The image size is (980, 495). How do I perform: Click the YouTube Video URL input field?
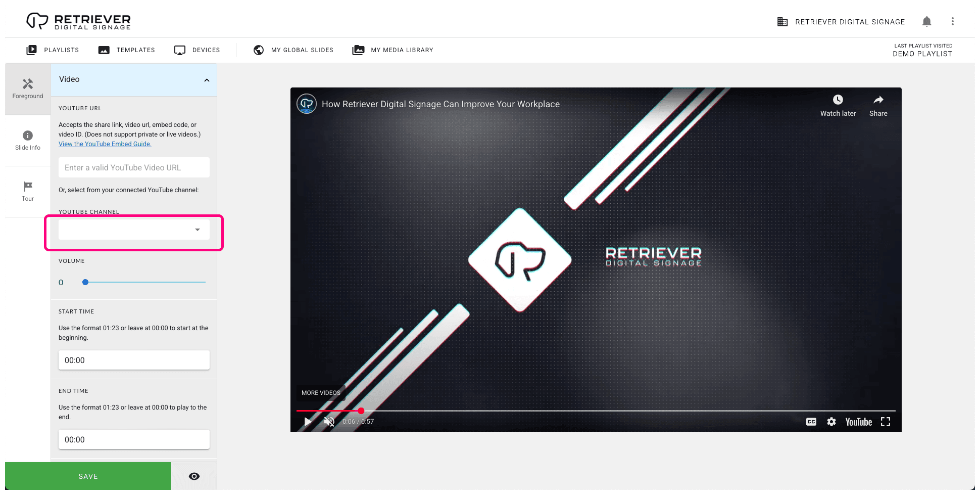134,167
